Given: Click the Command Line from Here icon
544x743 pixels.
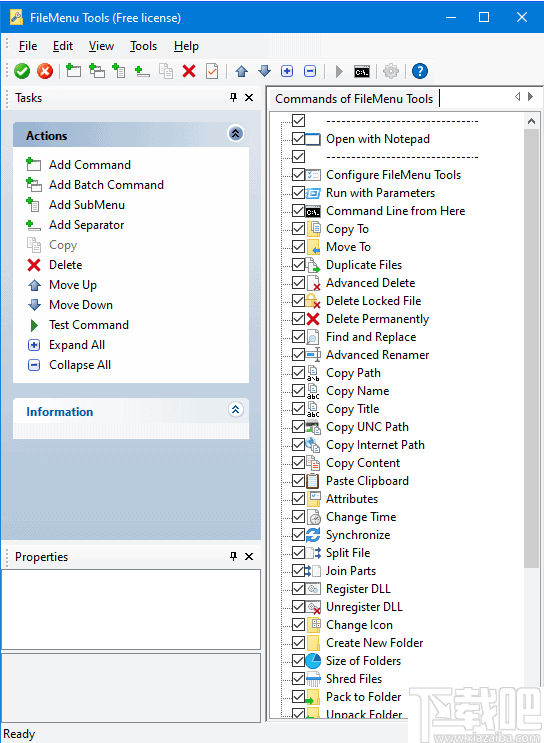Looking at the screenshot, I should 313,211.
